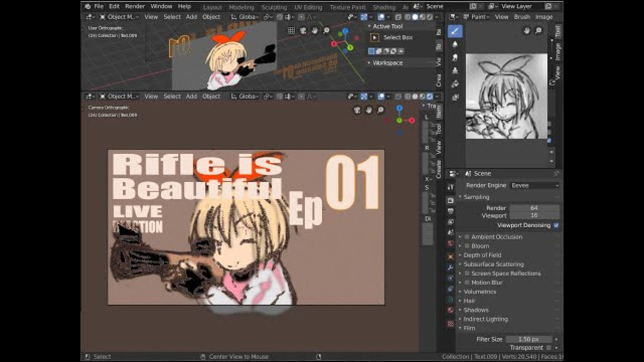Enable Transparent film checkbox
644x362 pixels.
pos(549,348)
